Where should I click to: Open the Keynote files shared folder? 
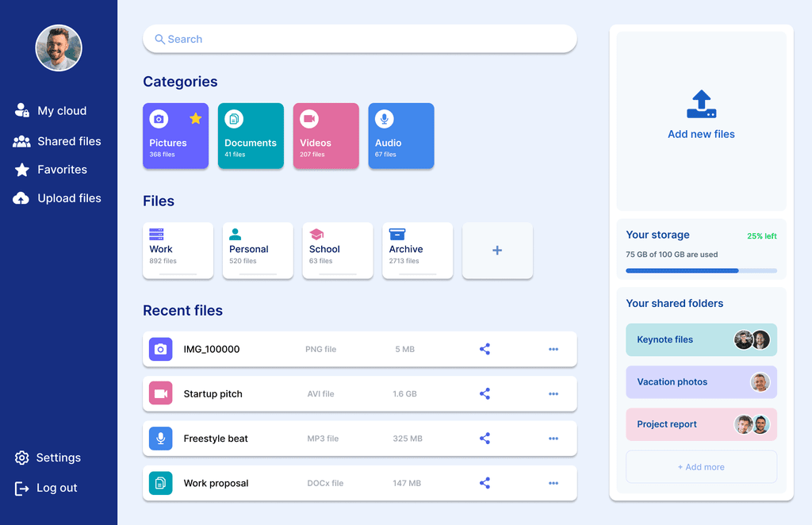(x=701, y=339)
